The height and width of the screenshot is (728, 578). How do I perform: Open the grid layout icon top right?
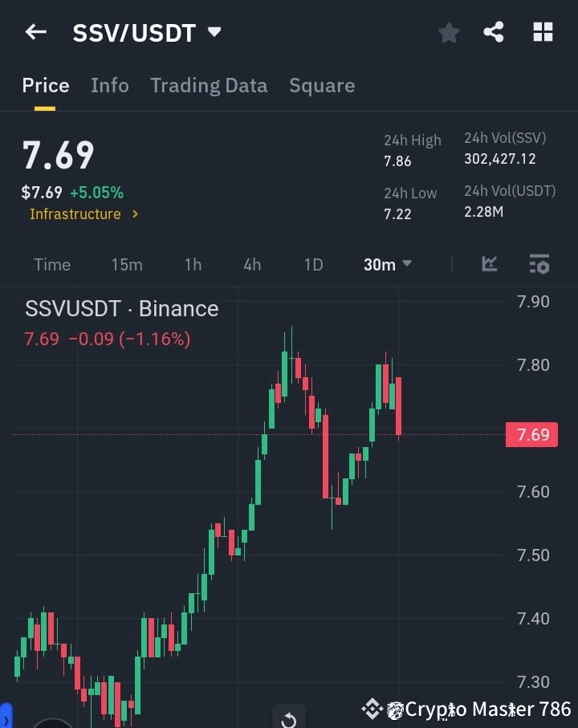543,32
